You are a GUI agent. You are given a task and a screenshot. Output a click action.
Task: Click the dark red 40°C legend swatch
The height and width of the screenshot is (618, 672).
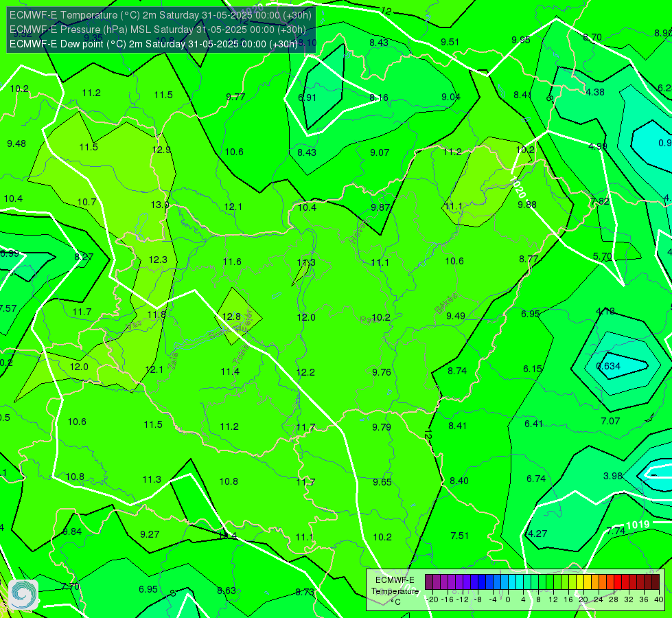(656, 582)
